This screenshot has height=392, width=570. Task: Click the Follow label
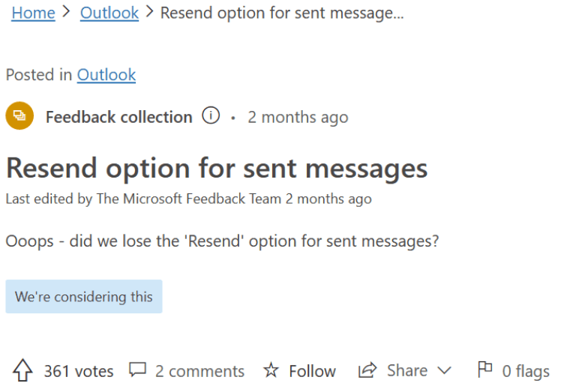(312, 371)
